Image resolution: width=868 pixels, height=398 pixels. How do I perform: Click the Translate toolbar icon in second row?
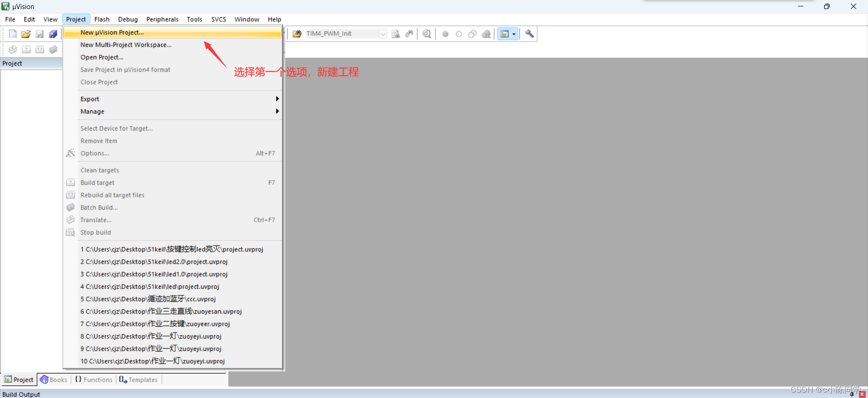click(13, 49)
